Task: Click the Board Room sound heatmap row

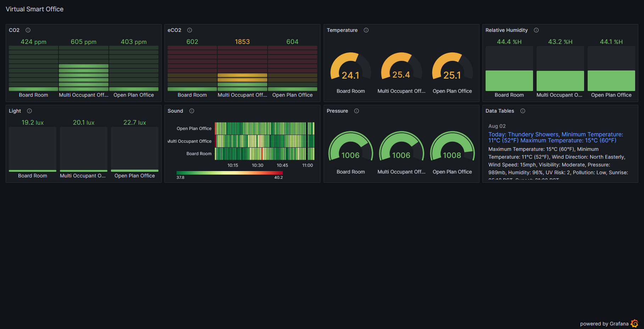Action: pyautogui.click(x=265, y=154)
